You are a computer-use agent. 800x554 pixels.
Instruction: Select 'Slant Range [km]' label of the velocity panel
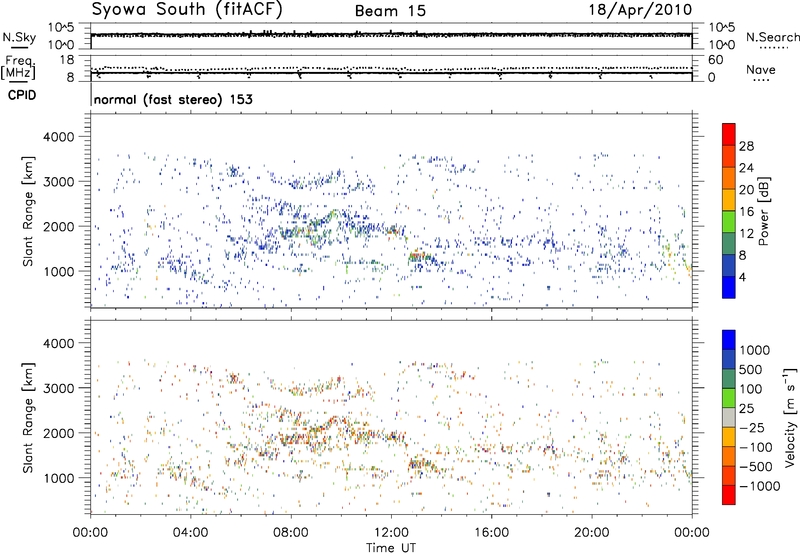pos(28,418)
